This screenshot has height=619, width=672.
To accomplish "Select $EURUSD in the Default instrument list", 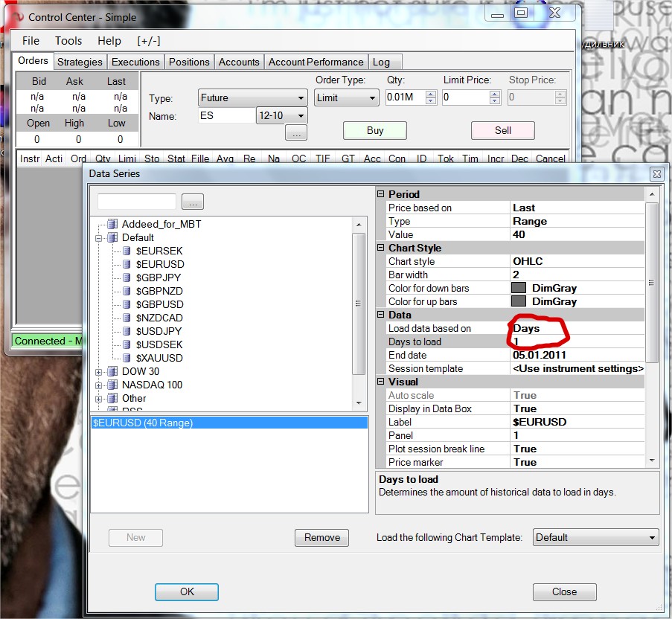I will click(160, 264).
